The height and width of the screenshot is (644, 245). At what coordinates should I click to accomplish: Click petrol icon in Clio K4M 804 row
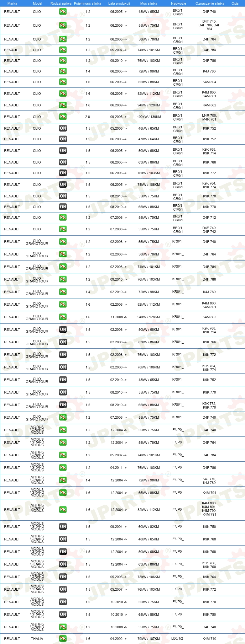coord(63,82)
